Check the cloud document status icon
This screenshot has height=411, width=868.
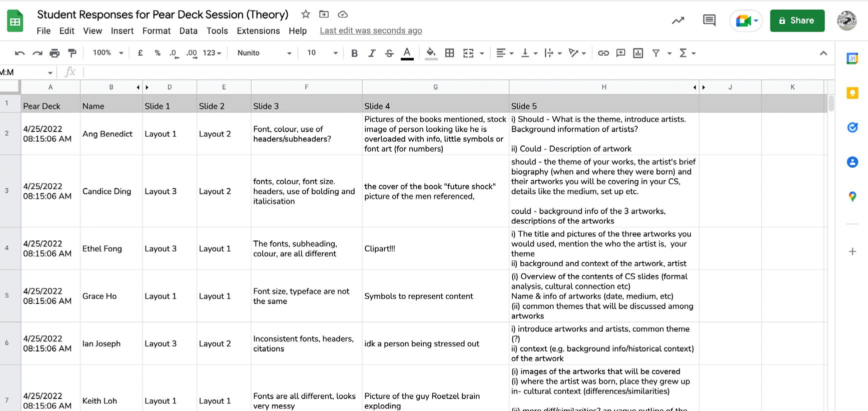[x=343, y=14]
